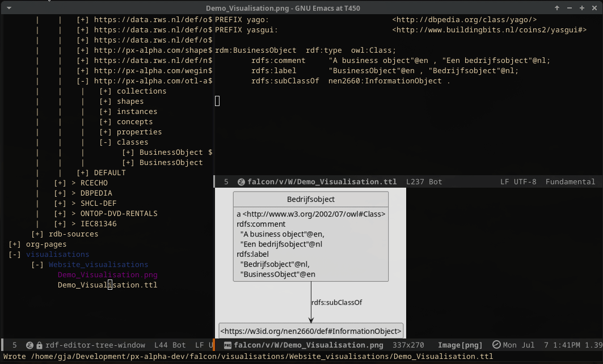Open Demo_Visualisation.png in the tree
Viewport: 603px width, 364px height.
[107, 275]
